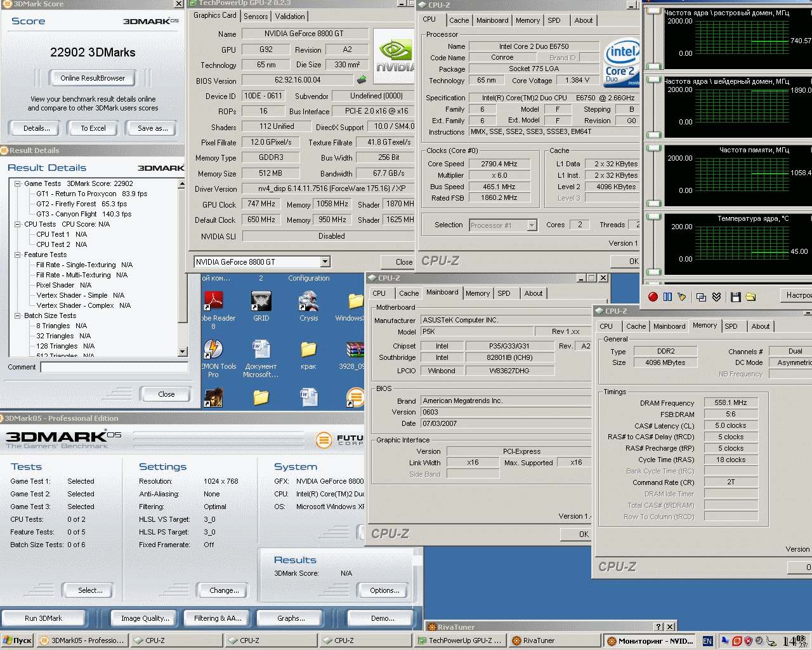
Task: Open log folder icon in monitoring toolbar
Action: [x=750, y=296]
